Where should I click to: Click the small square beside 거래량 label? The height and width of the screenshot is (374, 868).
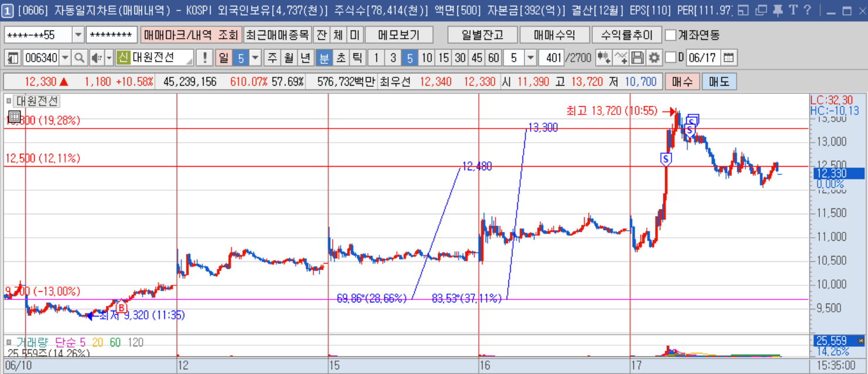9,342
